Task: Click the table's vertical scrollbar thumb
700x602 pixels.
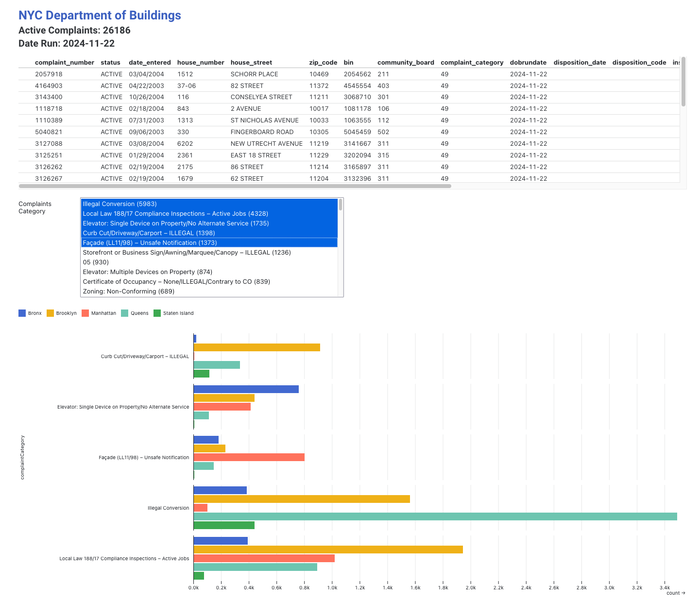Action: 683,82
